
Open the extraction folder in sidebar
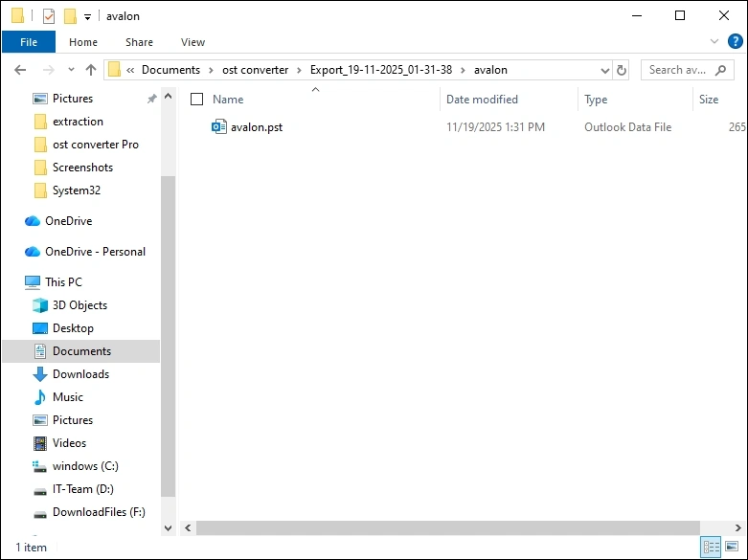click(x=78, y=122)
